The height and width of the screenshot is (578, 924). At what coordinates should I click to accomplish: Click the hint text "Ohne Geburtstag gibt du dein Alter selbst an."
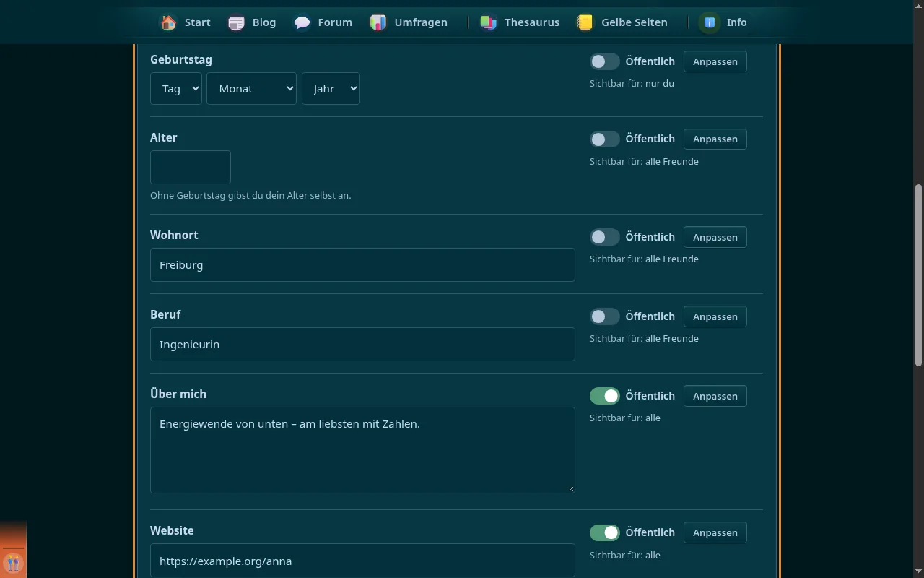(x=250, y=195)
